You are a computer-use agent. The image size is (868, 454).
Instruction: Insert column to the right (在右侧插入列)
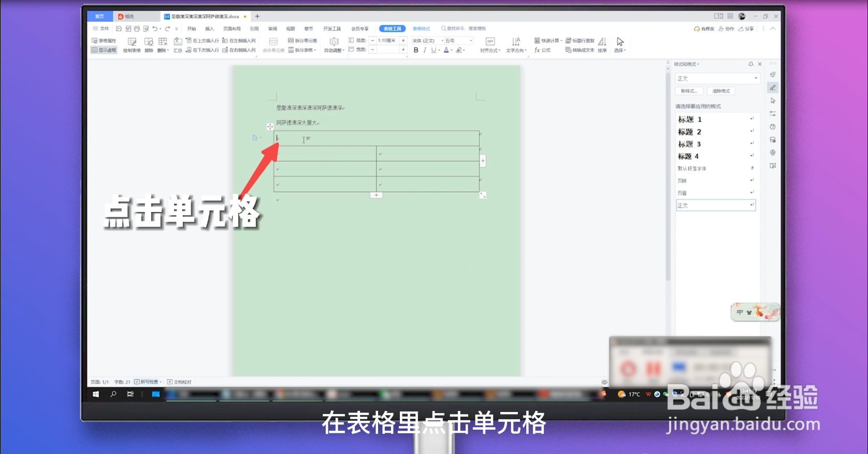click(239, 50)
